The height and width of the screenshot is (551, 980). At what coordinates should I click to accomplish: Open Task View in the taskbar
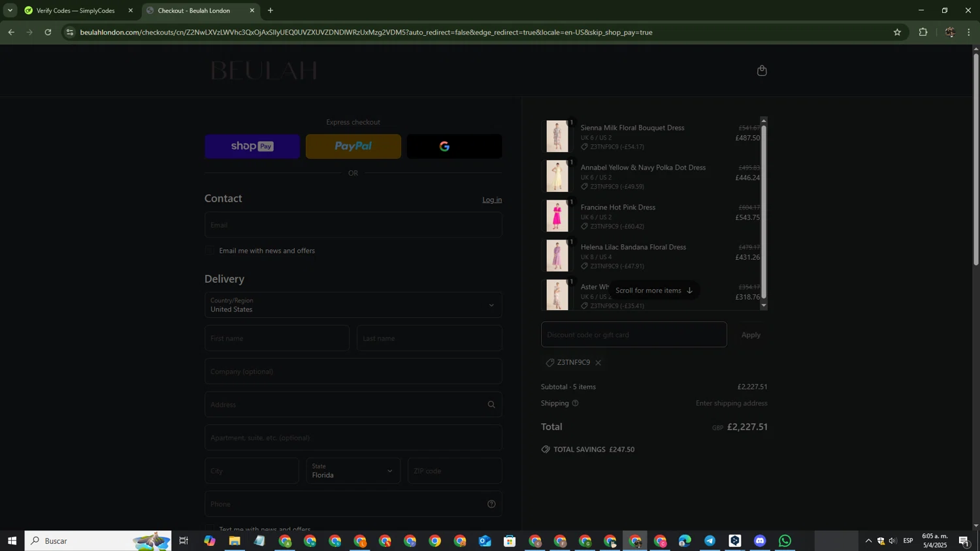tap(184, 541)
